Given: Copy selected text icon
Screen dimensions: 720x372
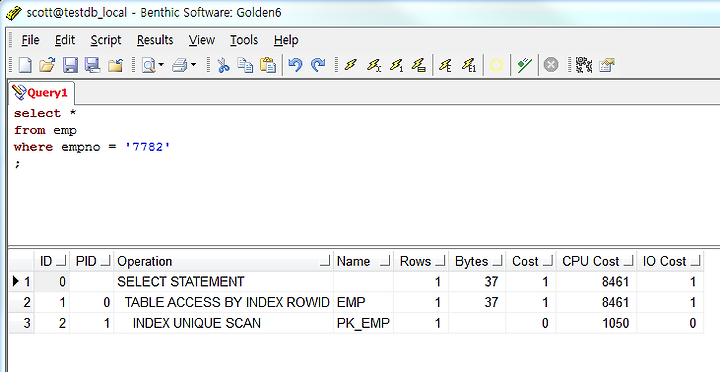Looking at the screenshot, I should 245,65.
